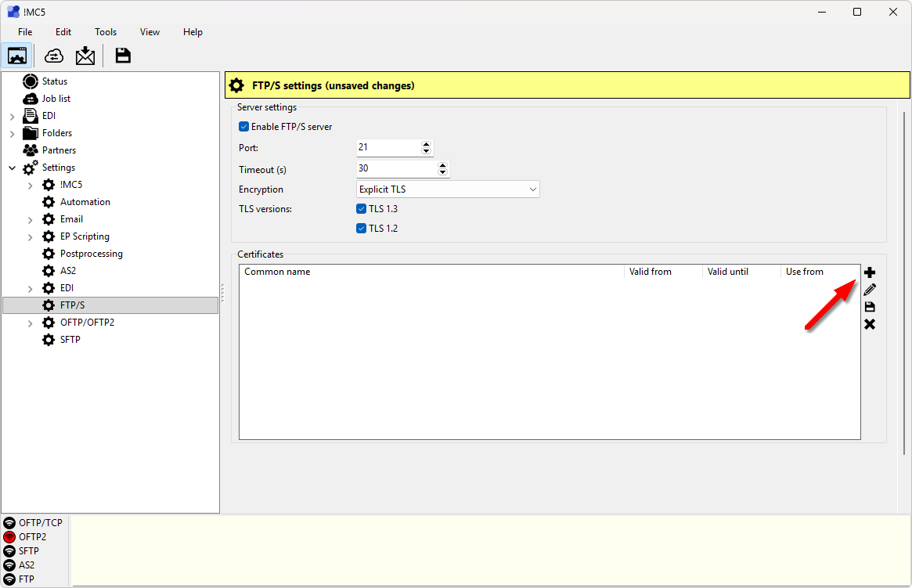Sort by Valid from column header

pyautogui.click(x=662, y=272)
